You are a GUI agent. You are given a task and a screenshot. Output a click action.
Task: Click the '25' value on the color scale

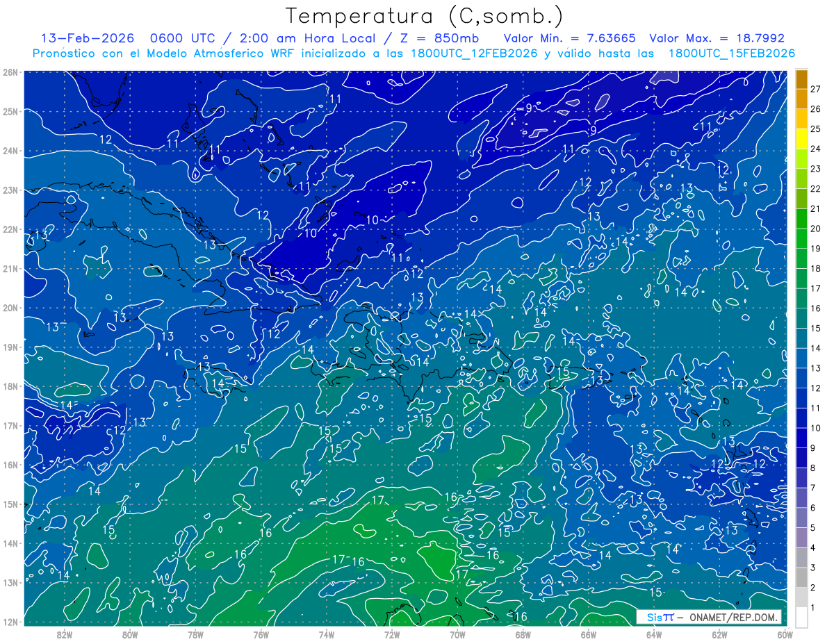tap(816, 129)
